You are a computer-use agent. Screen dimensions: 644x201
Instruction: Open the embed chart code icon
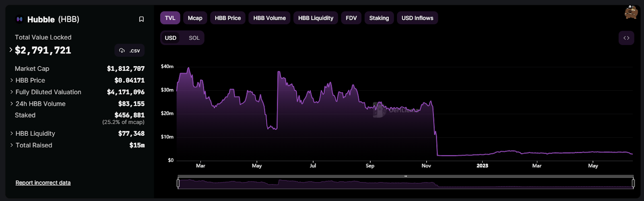click(x=626, y=38)
